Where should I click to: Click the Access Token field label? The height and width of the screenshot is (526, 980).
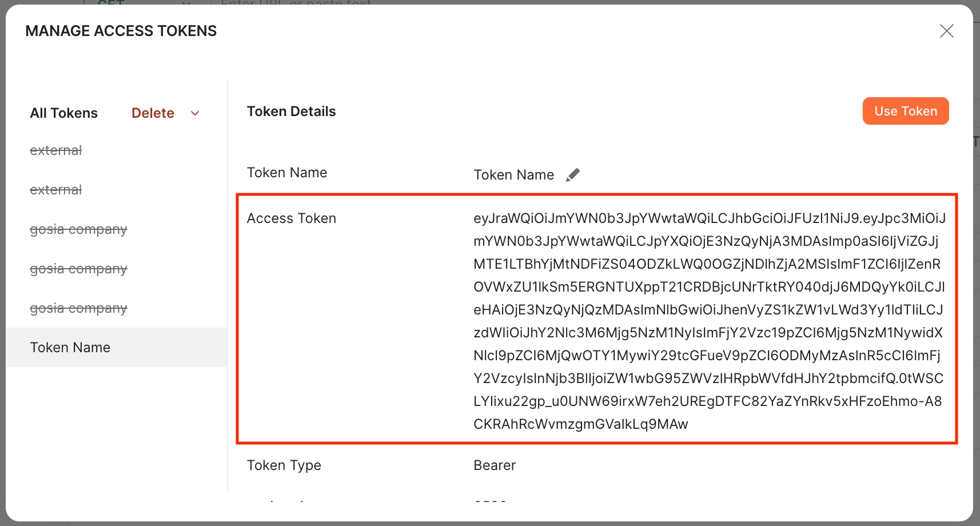(x=292, y=218)
